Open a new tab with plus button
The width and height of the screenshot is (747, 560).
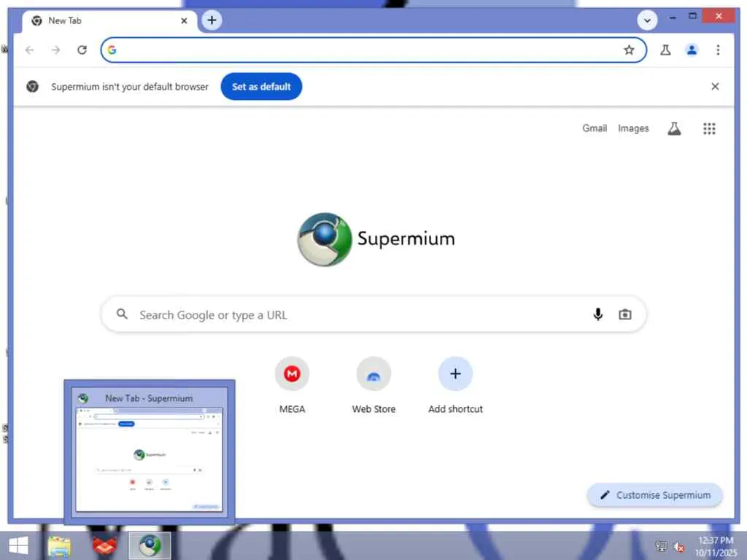tap(212, 20)
